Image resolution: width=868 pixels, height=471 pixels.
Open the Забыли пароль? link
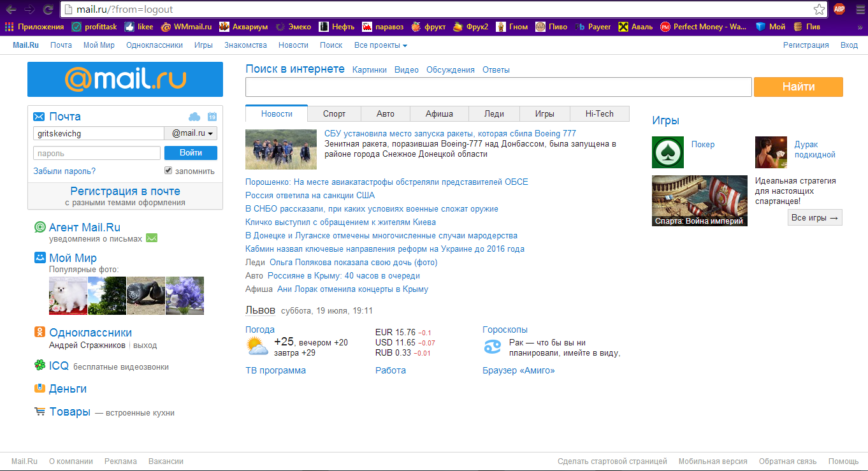64,171
